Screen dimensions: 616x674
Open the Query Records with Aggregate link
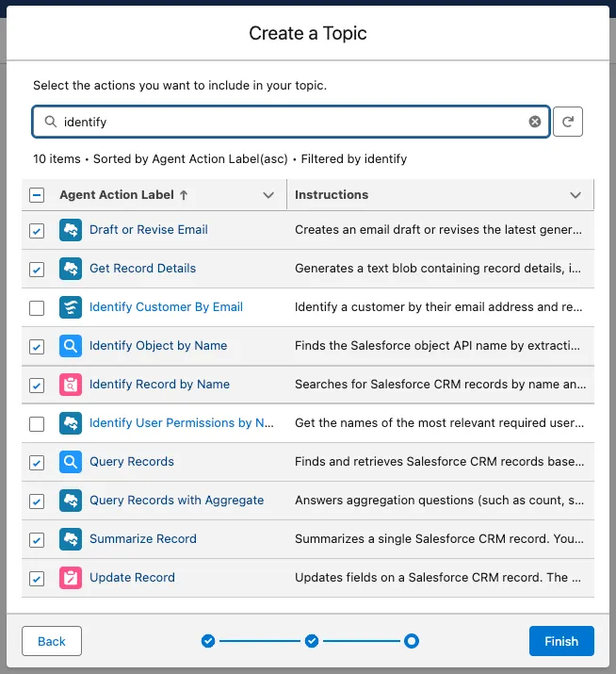coord(176,501)
